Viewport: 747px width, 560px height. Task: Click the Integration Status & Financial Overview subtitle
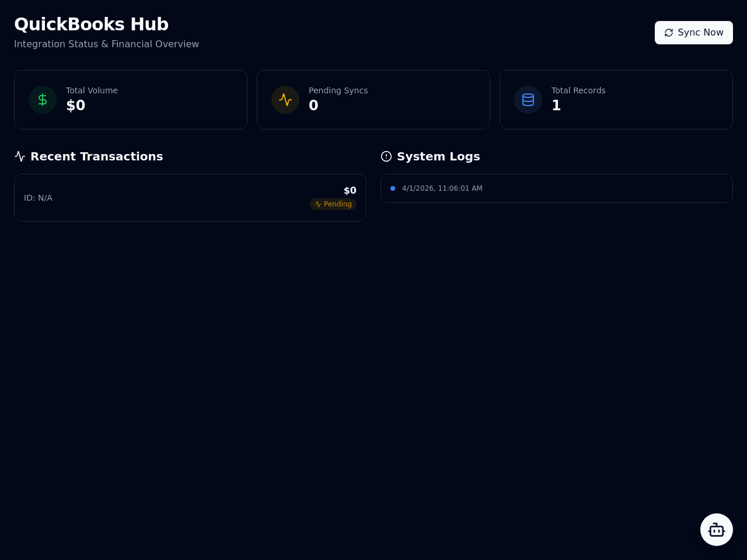[x=107, y=44]
